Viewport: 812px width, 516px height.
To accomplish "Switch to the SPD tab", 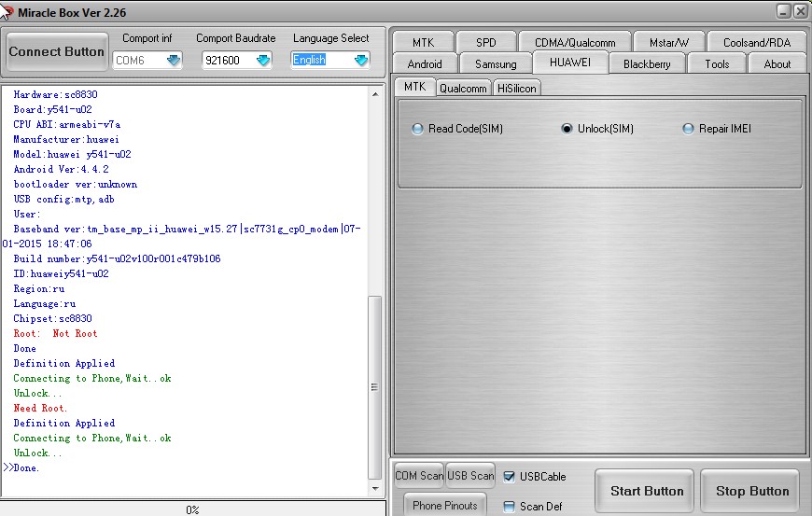I will coord(485,42).
